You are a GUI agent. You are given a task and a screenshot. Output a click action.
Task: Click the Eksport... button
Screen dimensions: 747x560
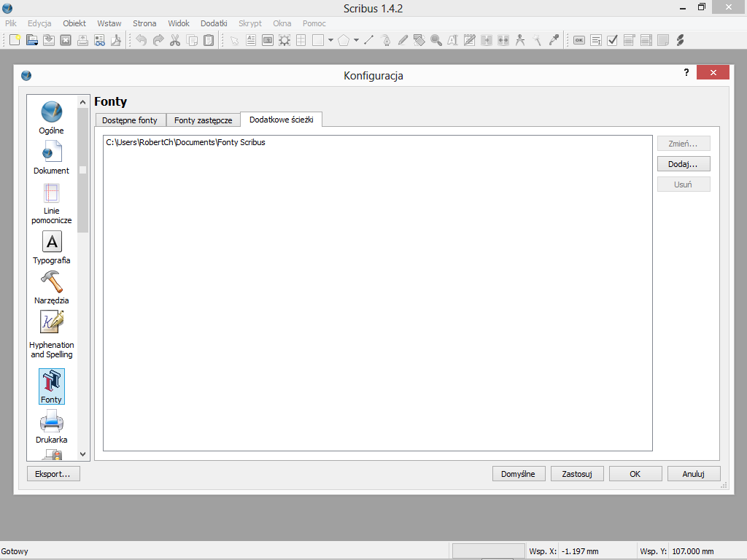pos(53,474)
